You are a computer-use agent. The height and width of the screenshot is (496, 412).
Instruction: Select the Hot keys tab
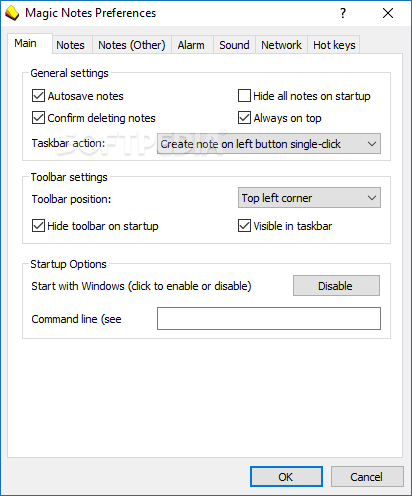click(x=334, y=45)
